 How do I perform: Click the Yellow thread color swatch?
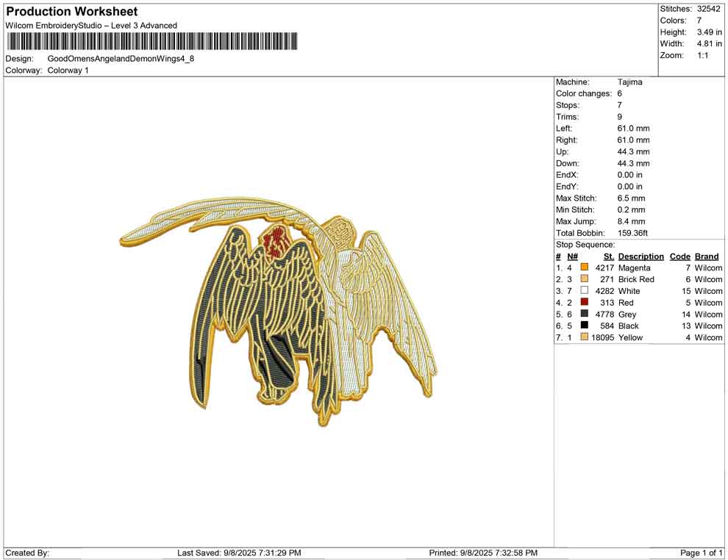click(x=585, y=337)
